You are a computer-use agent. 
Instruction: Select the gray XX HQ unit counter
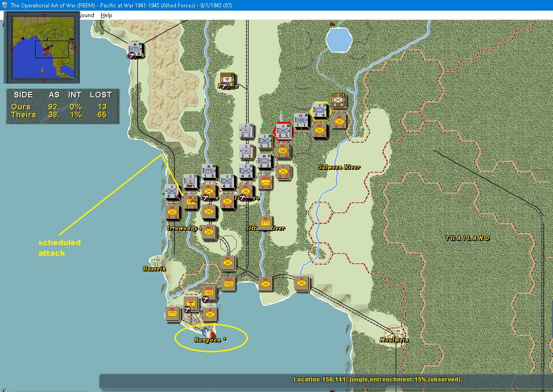tap(301, 121)
